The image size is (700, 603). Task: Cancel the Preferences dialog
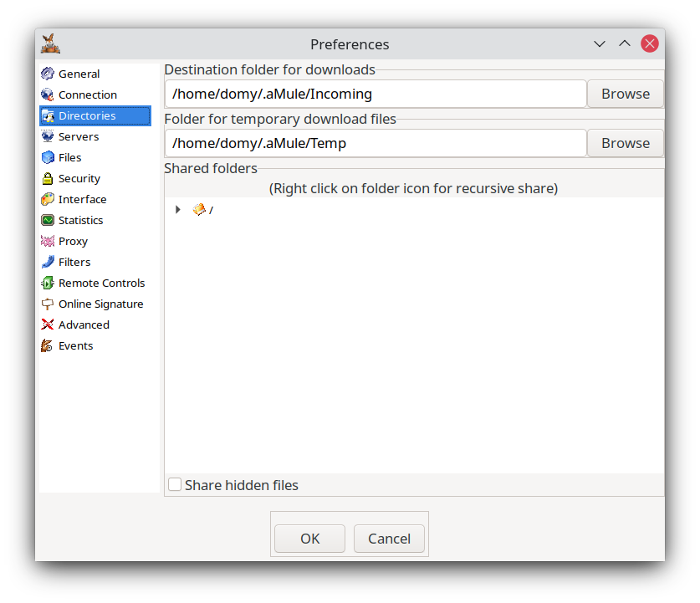coord(389,539)
